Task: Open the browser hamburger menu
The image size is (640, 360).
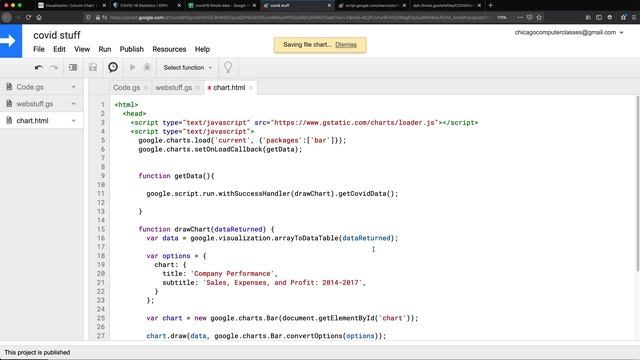Action: point(634,18)
